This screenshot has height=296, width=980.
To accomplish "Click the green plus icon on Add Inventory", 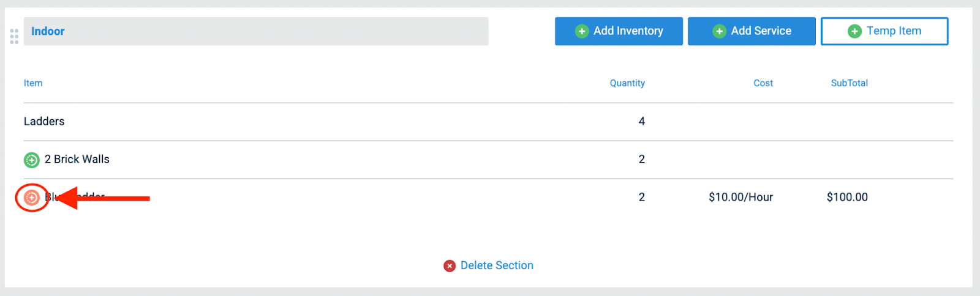I will (582, 31).
